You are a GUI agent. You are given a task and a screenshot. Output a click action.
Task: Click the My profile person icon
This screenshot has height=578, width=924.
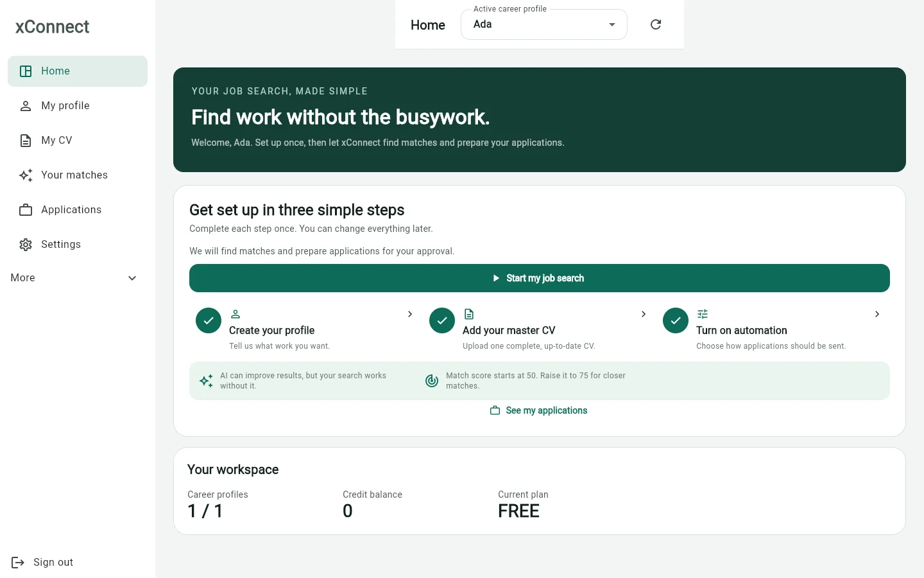coord(26,106)
